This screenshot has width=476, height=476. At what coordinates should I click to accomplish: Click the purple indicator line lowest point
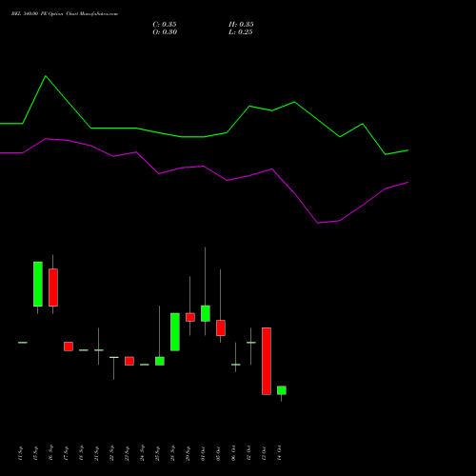coord(318,223)
